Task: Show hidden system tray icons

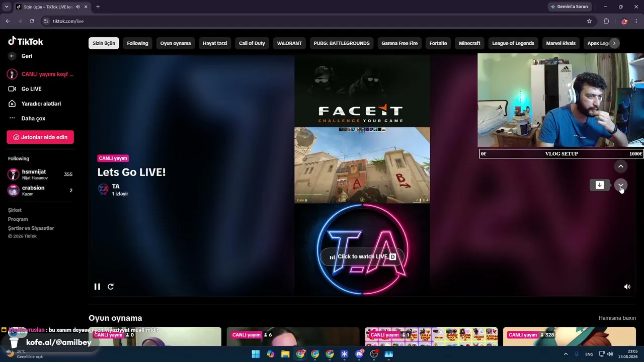Action: tap(566, 354)
